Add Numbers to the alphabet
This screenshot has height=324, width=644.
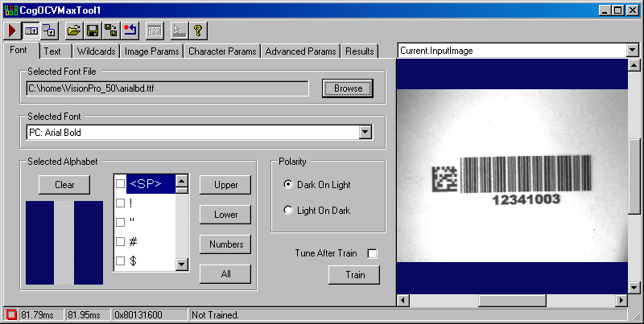pos(225,244)
